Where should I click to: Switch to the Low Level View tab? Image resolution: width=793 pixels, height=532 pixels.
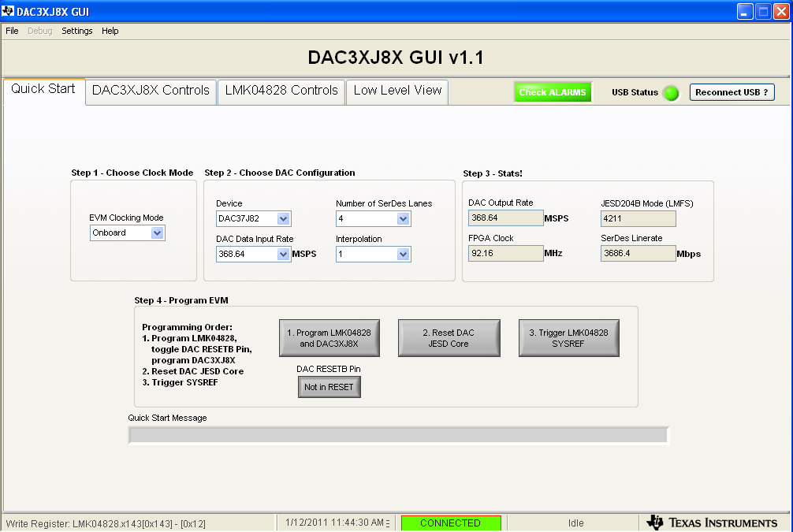pyautogui.click(x=397, y=91)
